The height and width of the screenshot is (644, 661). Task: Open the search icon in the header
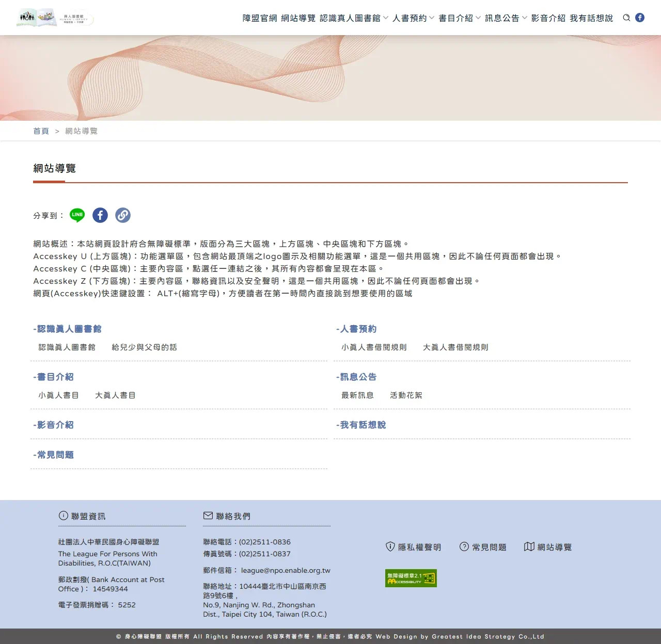pos(626,18)
